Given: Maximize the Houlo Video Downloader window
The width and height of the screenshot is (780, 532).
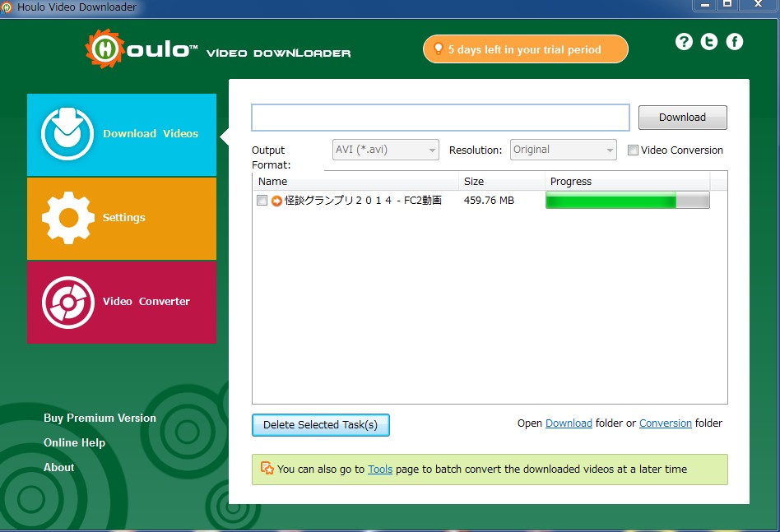Looking at the screenshot, I should 727,4.
